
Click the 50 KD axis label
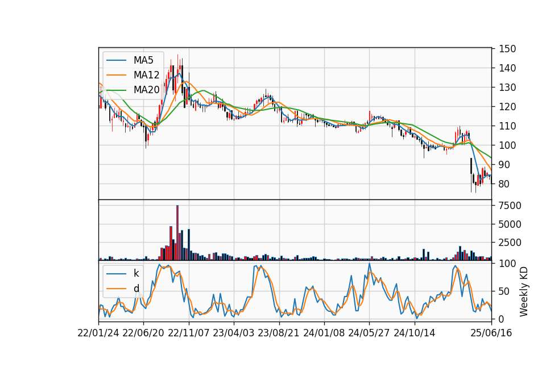[504, 291]
